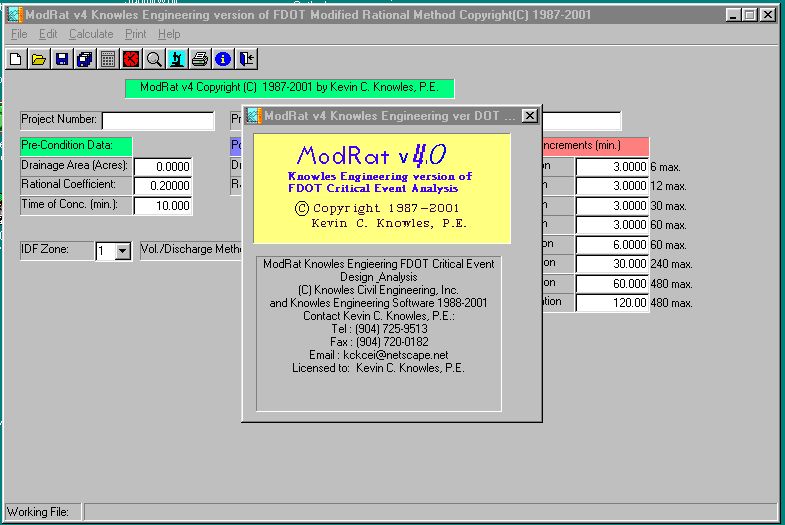
Task: Click the Pre-Condition Data green label
Action: 76,146
